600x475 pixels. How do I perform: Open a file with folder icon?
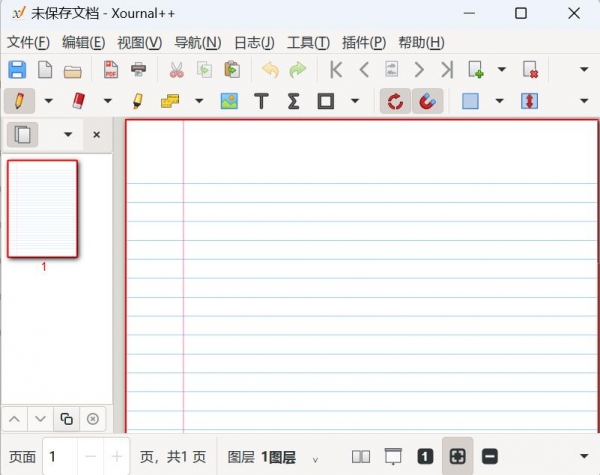[73, 71]
